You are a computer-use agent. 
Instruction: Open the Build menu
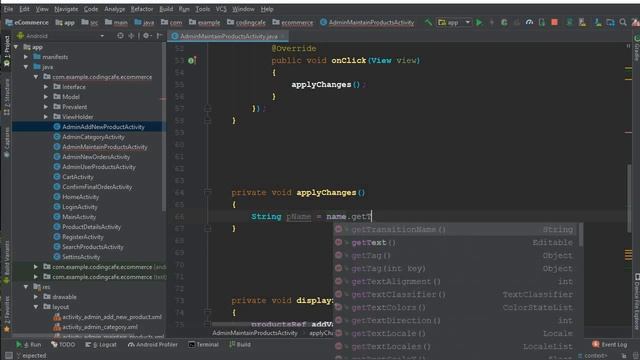166,9
